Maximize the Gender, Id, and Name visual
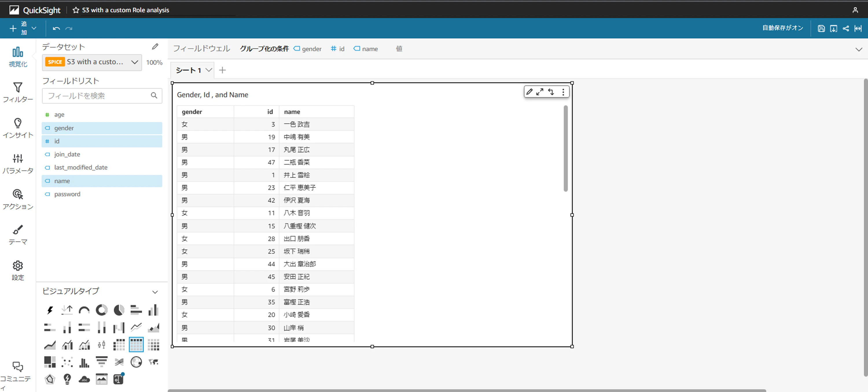 click(x=540, y=92)
